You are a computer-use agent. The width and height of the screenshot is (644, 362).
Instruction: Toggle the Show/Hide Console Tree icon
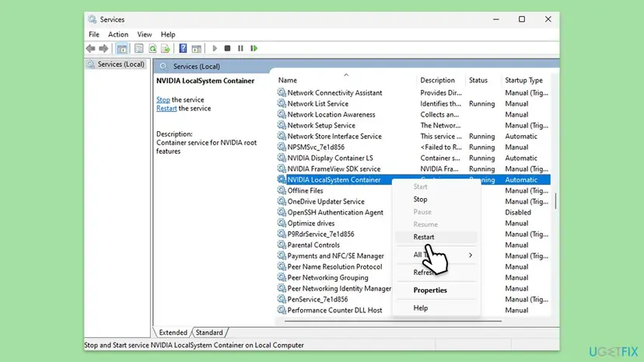pyautogui.click(x=122, y=48)
